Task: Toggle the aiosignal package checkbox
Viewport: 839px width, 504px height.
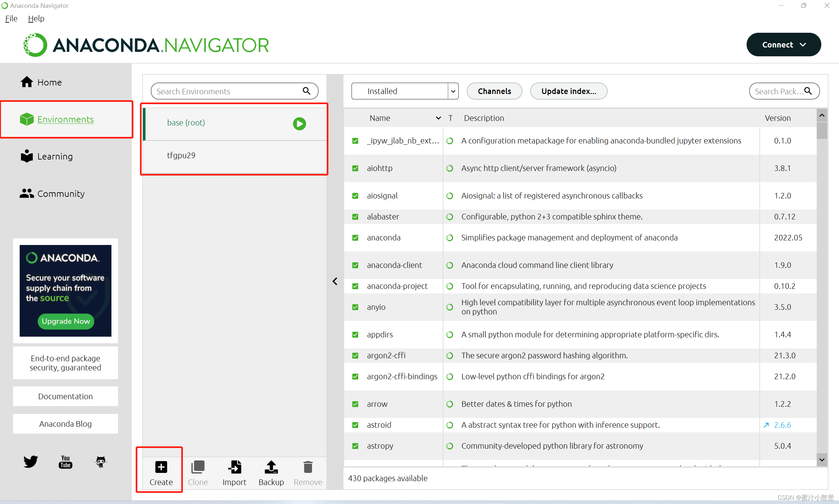Action: [x=355, y=196]
